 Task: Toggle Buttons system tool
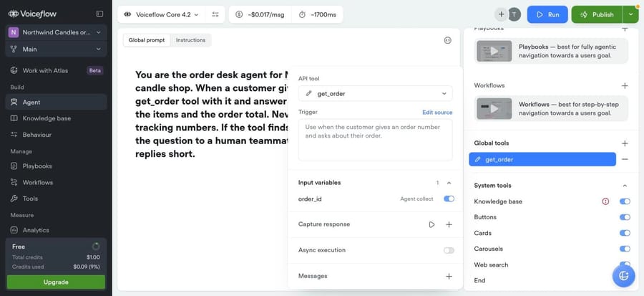click(625, 217)
